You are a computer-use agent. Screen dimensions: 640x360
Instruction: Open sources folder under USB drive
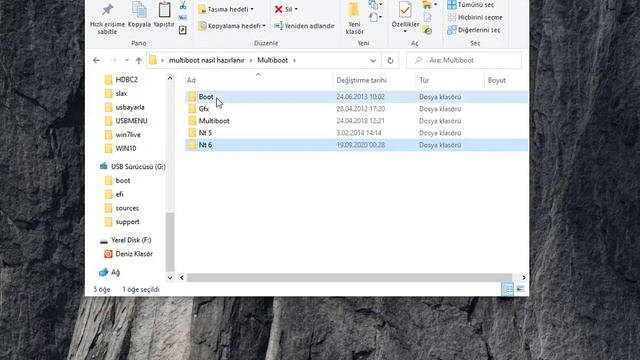[122, 208]
